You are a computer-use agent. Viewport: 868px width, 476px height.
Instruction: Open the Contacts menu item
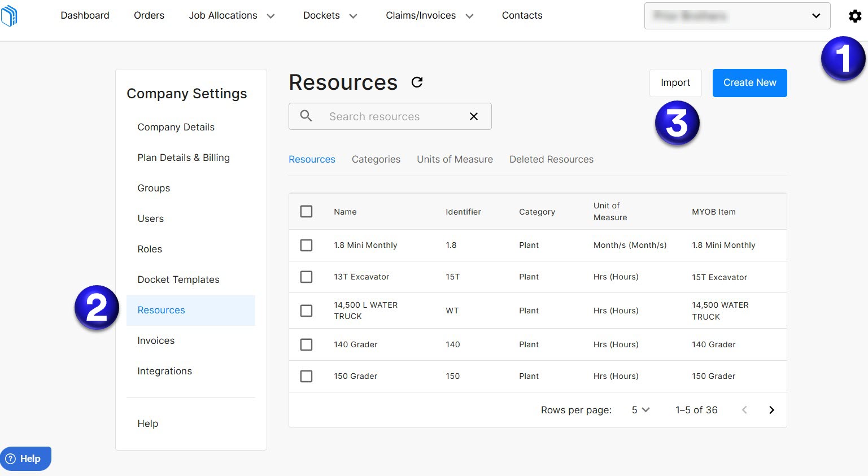pos(521,15)
